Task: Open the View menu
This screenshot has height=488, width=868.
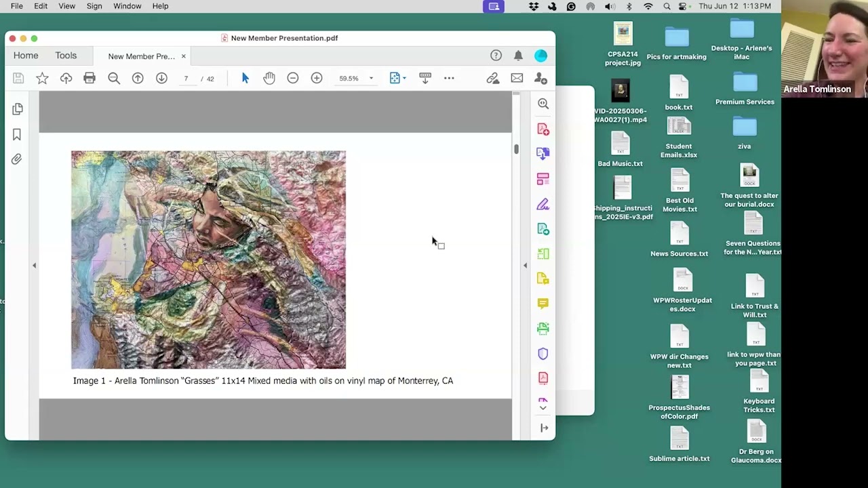Action: point(66,6)
